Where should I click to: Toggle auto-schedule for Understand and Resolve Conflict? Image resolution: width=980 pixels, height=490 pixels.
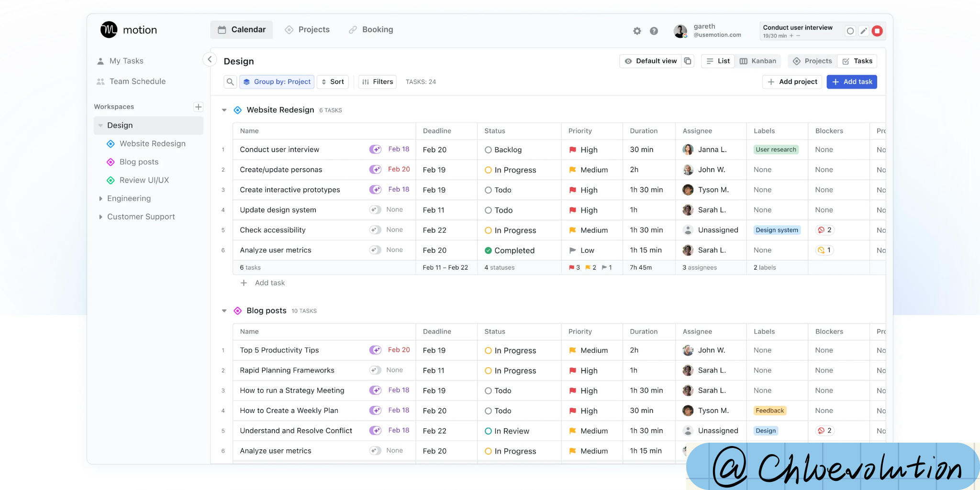pyautogui.click(x=375, y=430)
